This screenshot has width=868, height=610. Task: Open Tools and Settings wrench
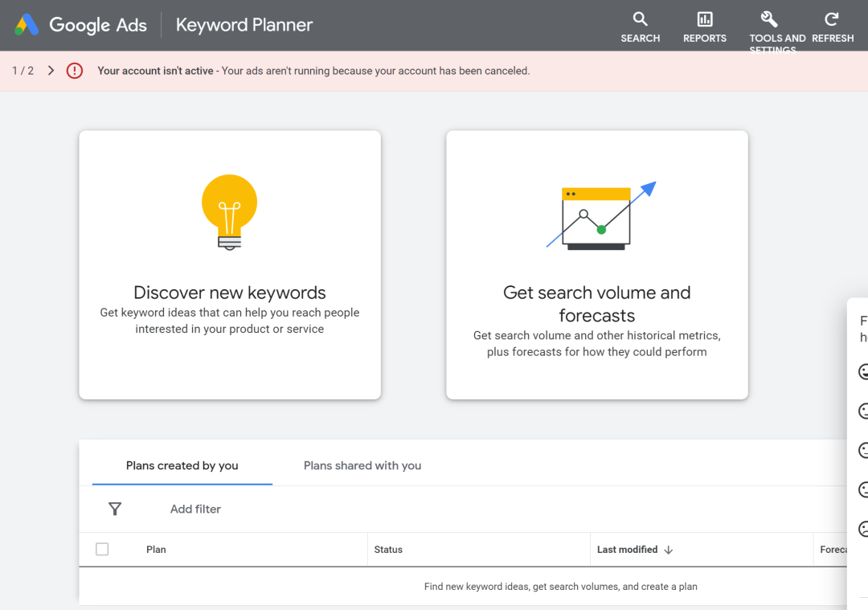point(769,19)
